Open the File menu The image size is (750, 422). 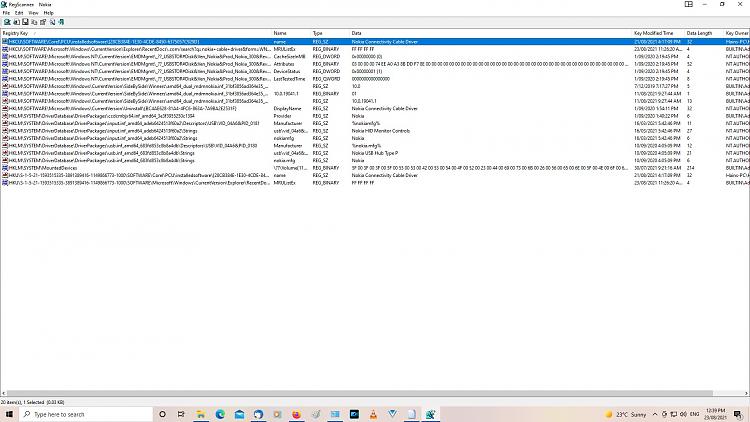[x=6, y=13]
